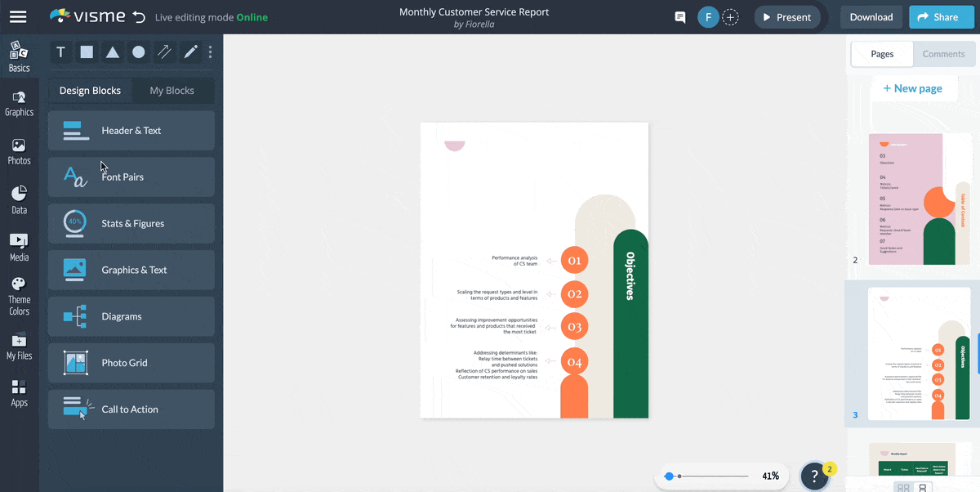Select the Draw pen tool

click(189, 51)
